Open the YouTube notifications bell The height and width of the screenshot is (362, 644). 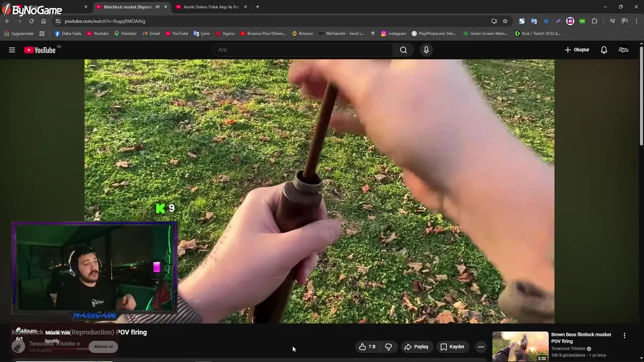604,50
